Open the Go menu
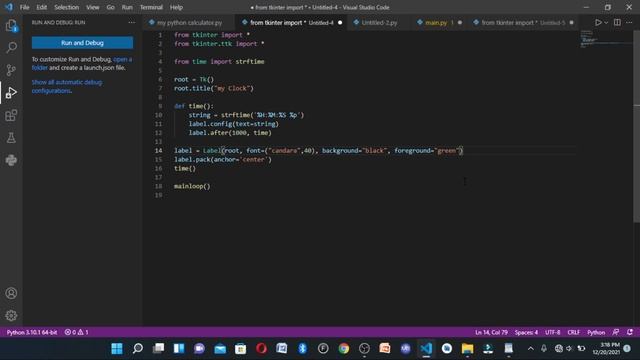 (111, 7)
